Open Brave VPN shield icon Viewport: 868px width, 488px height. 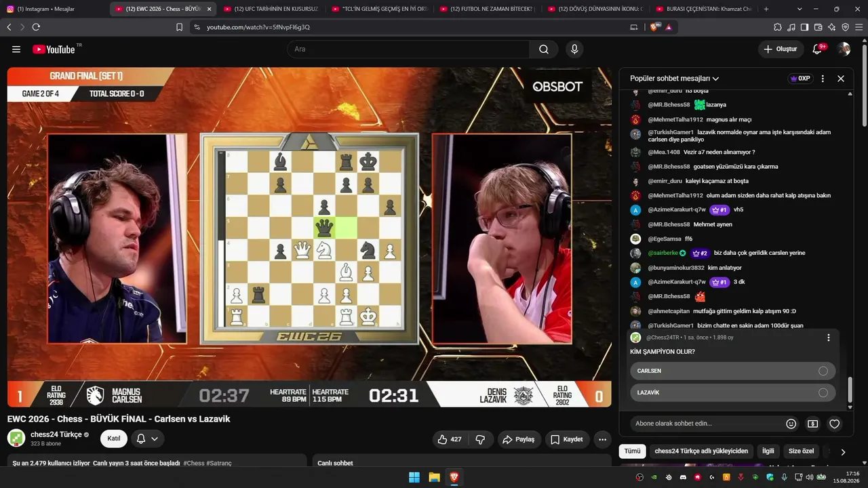point(845,27)
